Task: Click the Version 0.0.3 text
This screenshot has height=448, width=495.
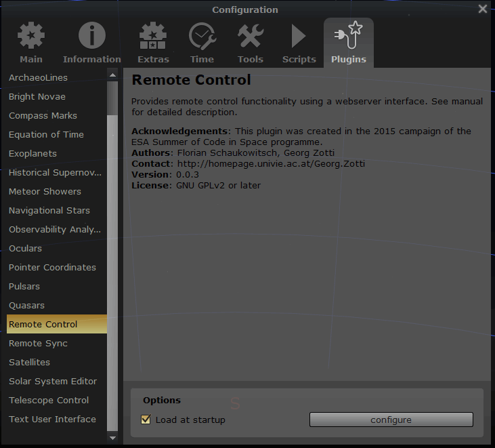Action: click(x=165, y=174)
